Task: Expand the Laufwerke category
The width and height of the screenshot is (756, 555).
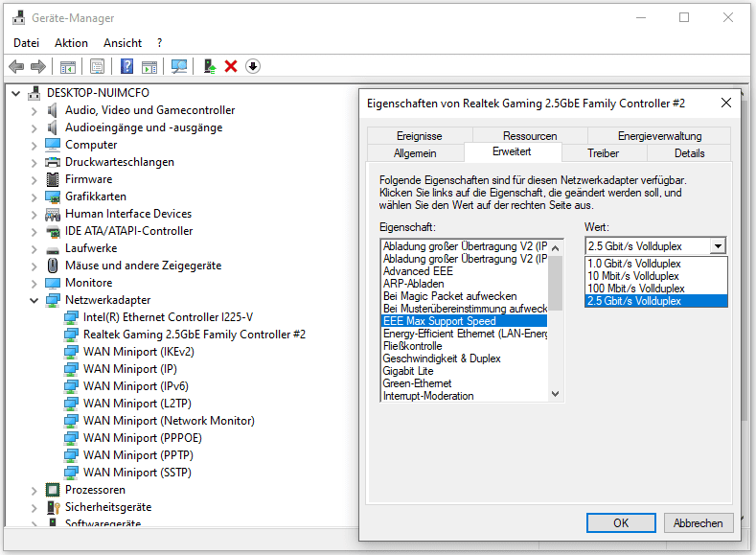Action: tap(34, 249)
